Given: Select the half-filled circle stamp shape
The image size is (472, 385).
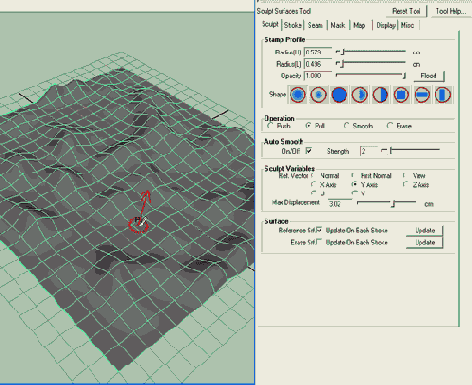Looking at the screenshot, I should [380, 95].
